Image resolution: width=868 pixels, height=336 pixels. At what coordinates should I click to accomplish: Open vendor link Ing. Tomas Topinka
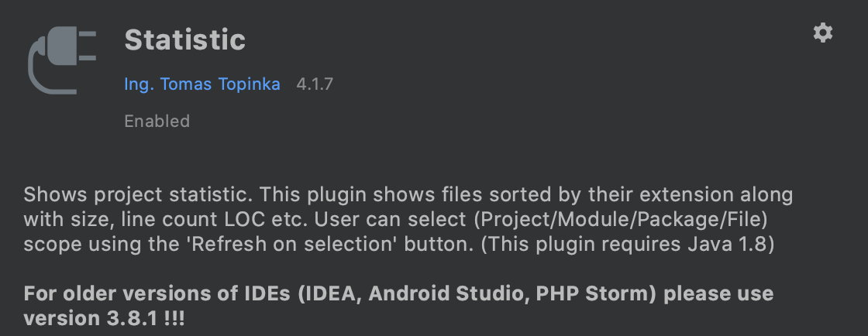coord(202,84)
